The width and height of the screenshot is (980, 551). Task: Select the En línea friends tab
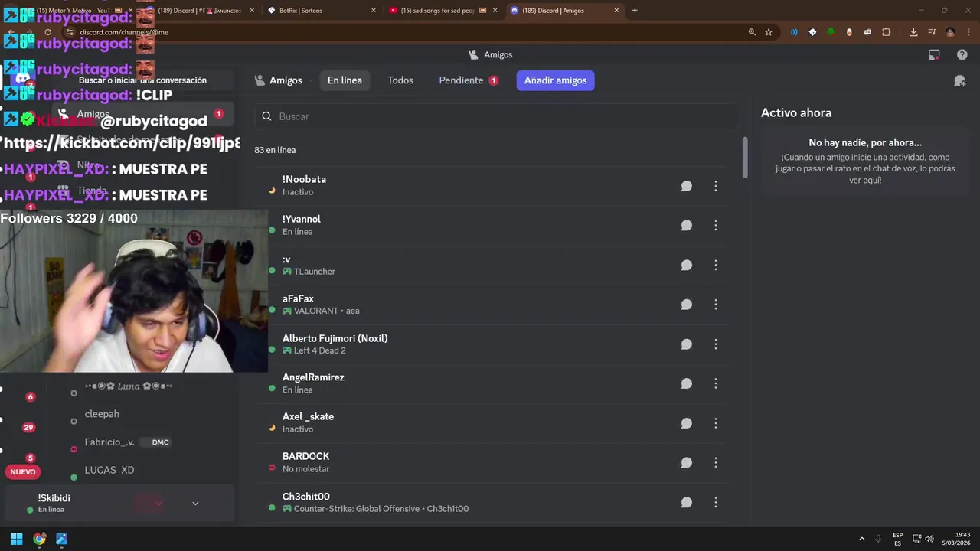pyautogui.click(x=345, y=80)
